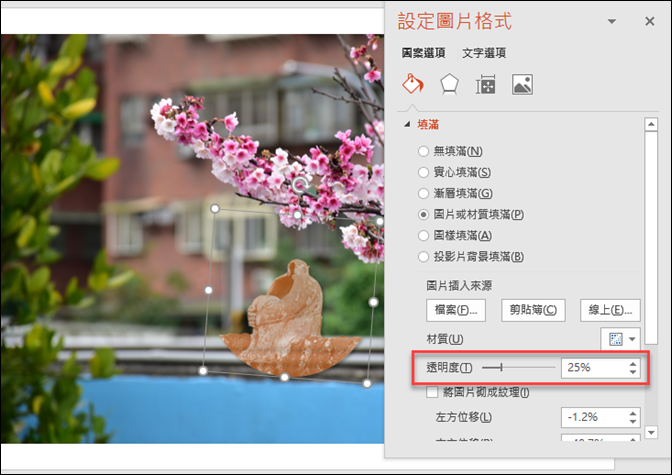Collapse the 填滿 section
This screenshot has width=672, height=475.
pyautogui.click(x=407, y=124)
